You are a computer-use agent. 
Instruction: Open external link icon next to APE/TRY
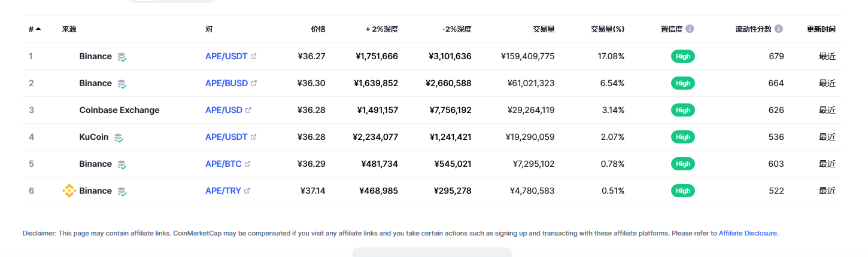click(x=247, y=191)
